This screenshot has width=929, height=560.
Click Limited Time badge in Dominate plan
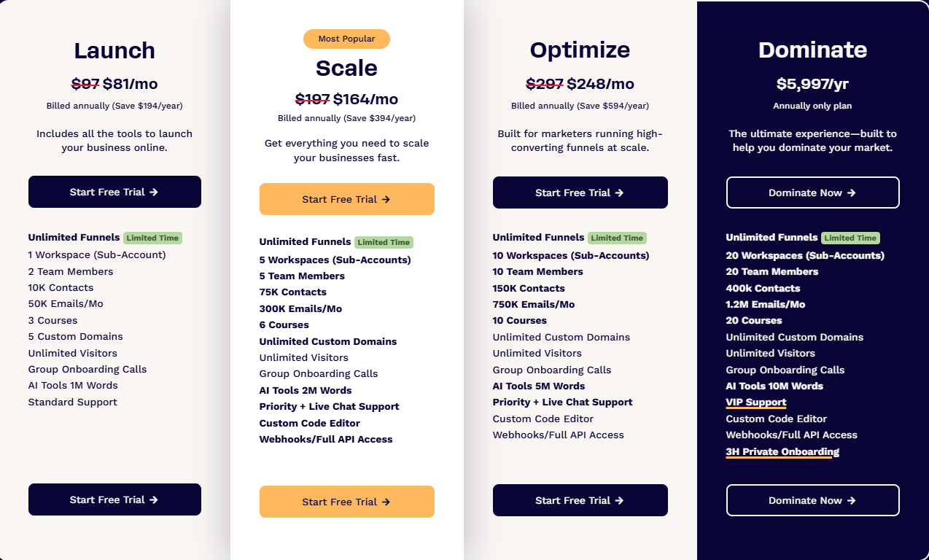[850, 238]
